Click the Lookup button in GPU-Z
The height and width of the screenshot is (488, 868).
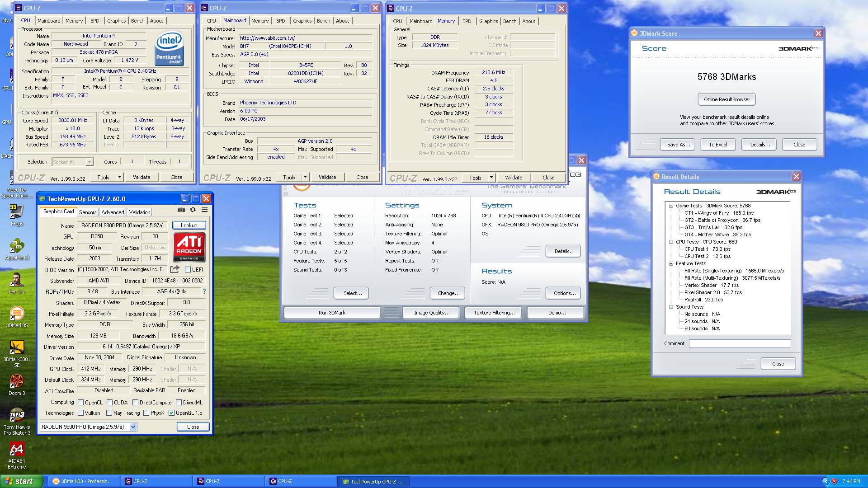[189, 225]
